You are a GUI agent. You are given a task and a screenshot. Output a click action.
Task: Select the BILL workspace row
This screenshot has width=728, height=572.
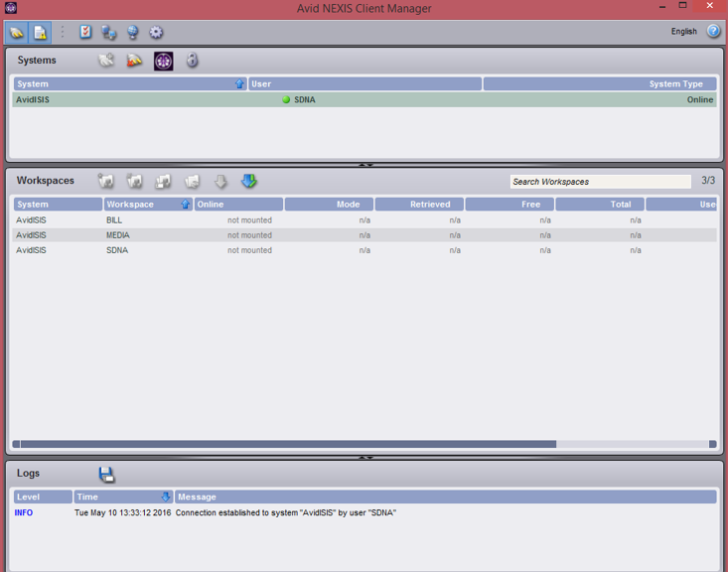[x=364, y=220]
